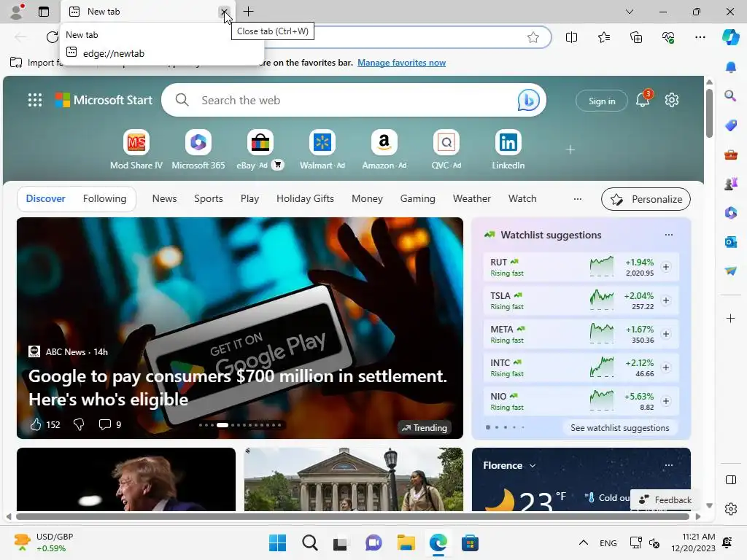Open the Money tab
The height and width of the screenshot is (560, 747).
367,198
